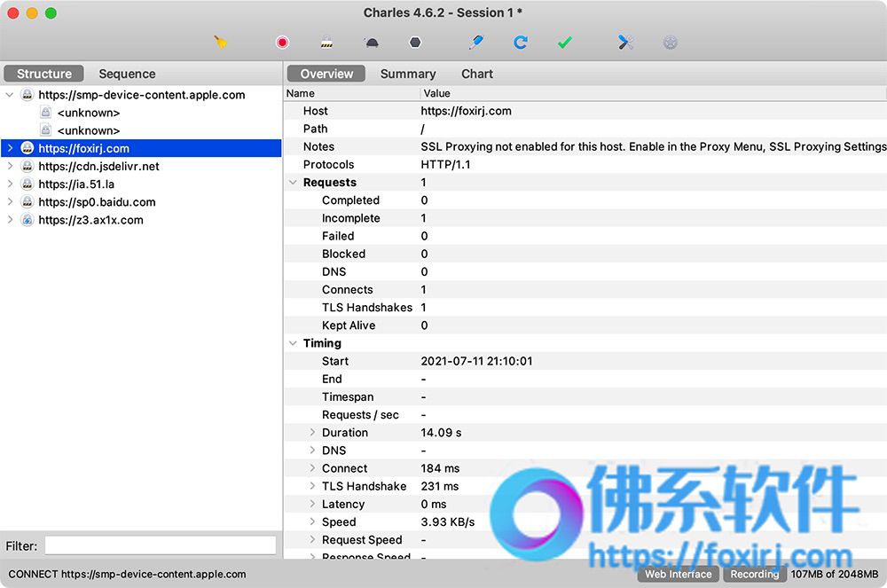Image resolution: width=887 pixels, height=588 pixels.
Task: Collapse the smp-device-content.apple.com tree node
Action: 10,95
